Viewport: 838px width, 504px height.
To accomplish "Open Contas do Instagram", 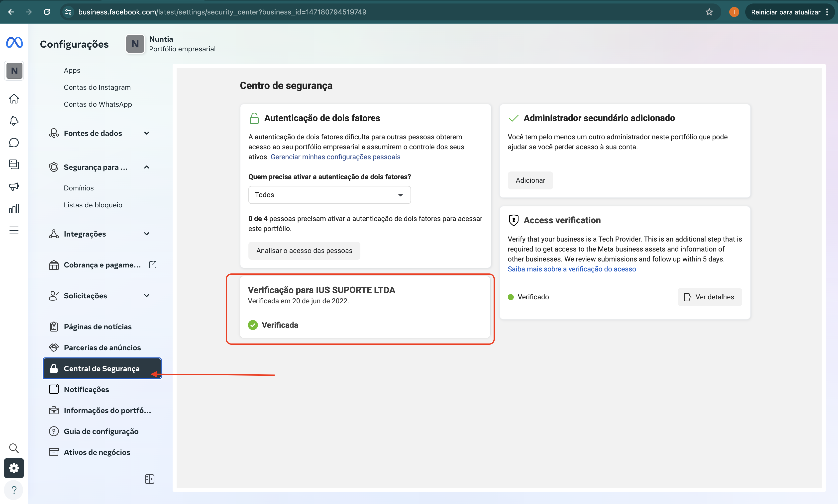I will coord(97,87).
